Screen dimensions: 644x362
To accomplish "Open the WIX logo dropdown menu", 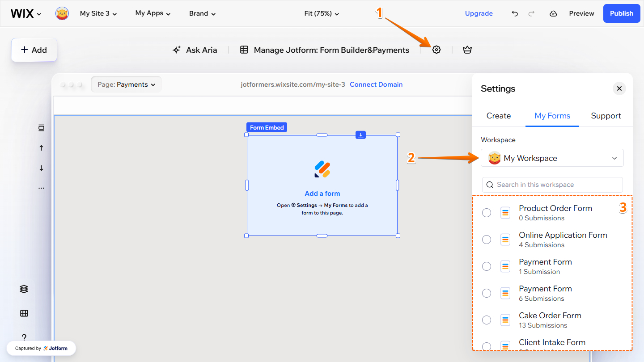I will pos(26,13).
